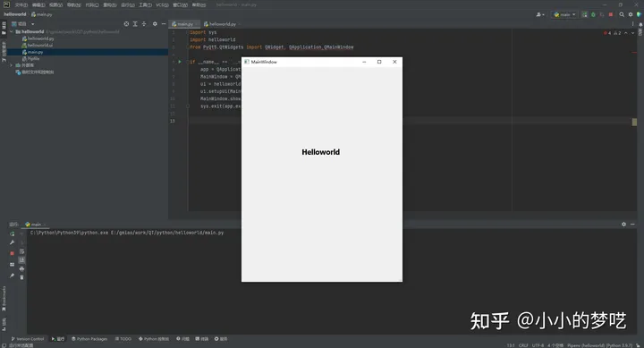Open the main run configuration dropdown
The width and height of the screenshot is (644, 348).
pos(564,14)
